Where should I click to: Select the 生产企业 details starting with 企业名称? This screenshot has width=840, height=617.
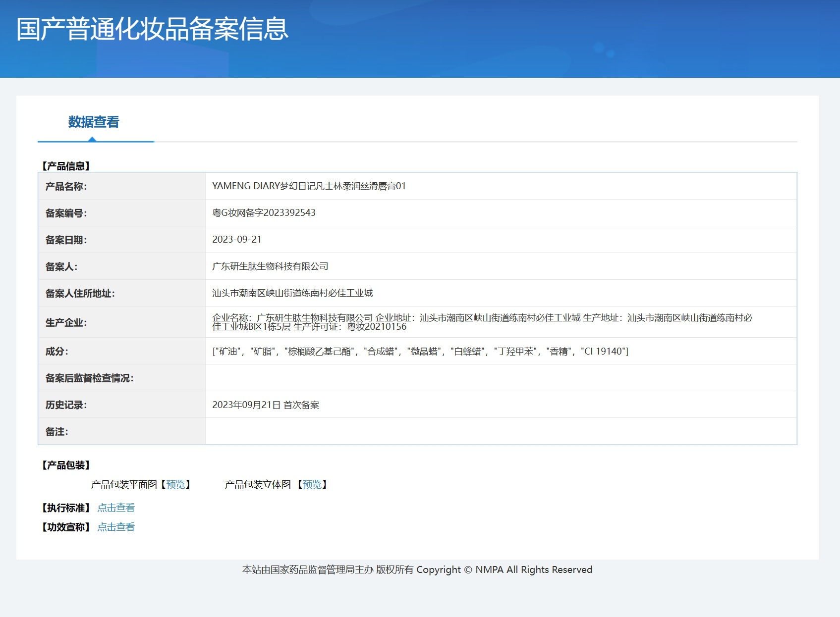(482, 322)
